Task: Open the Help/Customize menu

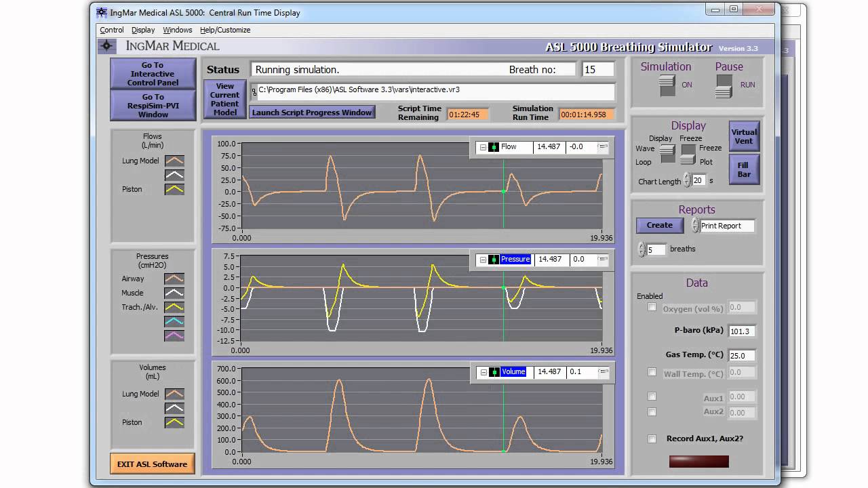Action: click(225, 30)
